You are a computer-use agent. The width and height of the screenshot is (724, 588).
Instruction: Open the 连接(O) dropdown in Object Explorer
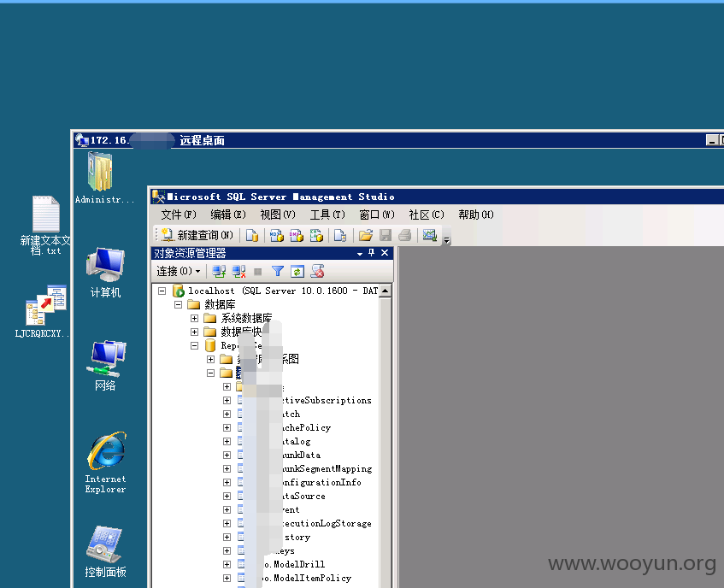[x=179, y=272]
